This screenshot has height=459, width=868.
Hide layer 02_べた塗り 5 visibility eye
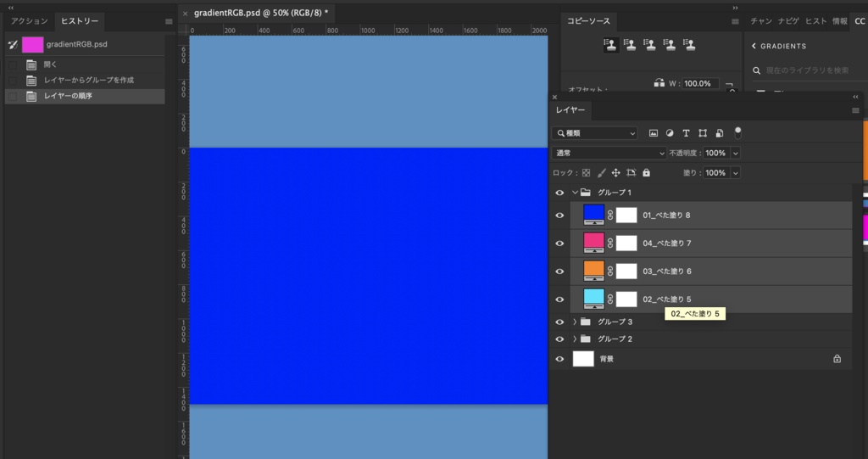pos(559,299)
